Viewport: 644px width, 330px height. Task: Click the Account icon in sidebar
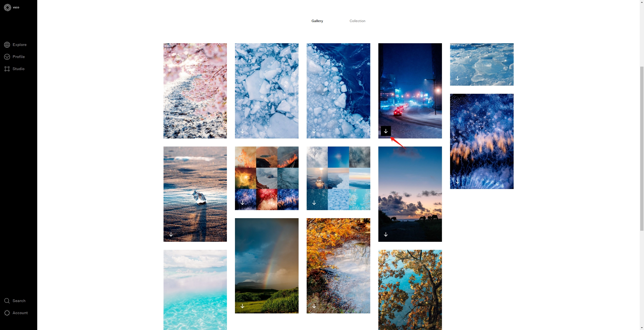click(7, 313)
